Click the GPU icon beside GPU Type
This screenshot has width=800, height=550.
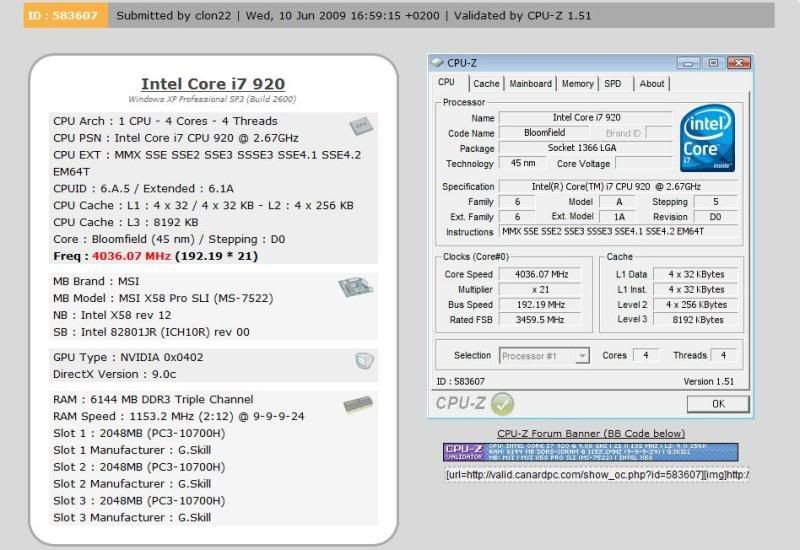click(x=364, y=361)
